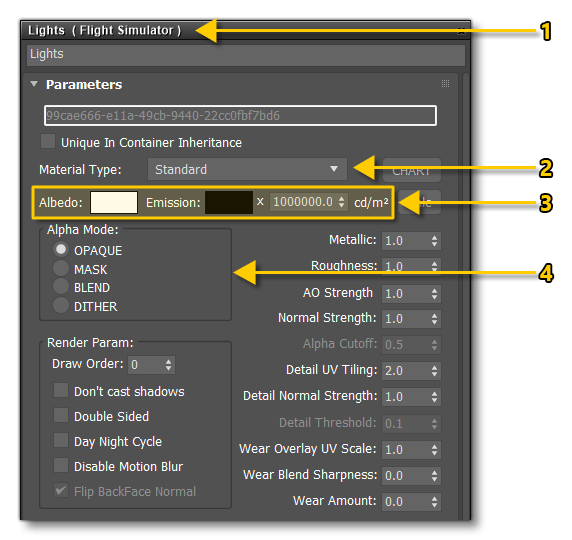Adjust the Draw Order spinner arrows
The width and height of the screenshot is (572, 540).
[169, 365]
